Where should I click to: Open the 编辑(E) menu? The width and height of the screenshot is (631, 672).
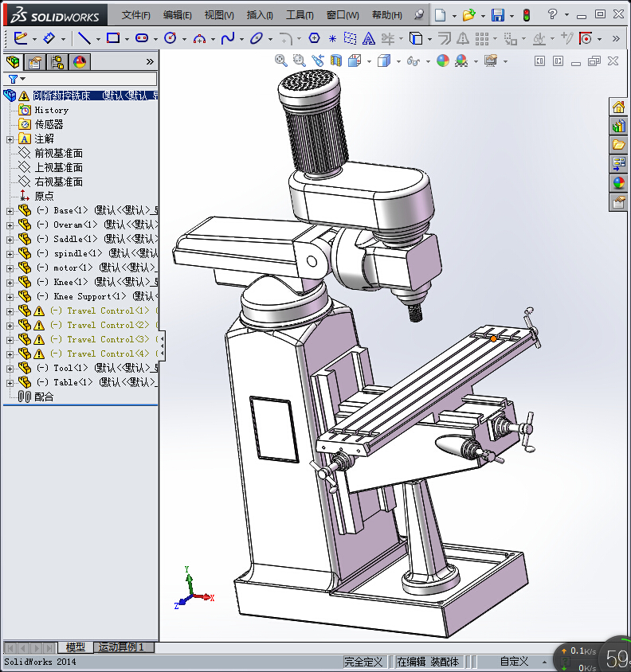point(177,15)
